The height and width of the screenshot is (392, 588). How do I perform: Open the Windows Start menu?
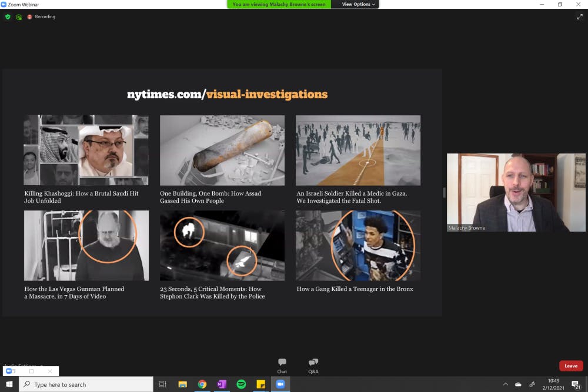(9, 384)
